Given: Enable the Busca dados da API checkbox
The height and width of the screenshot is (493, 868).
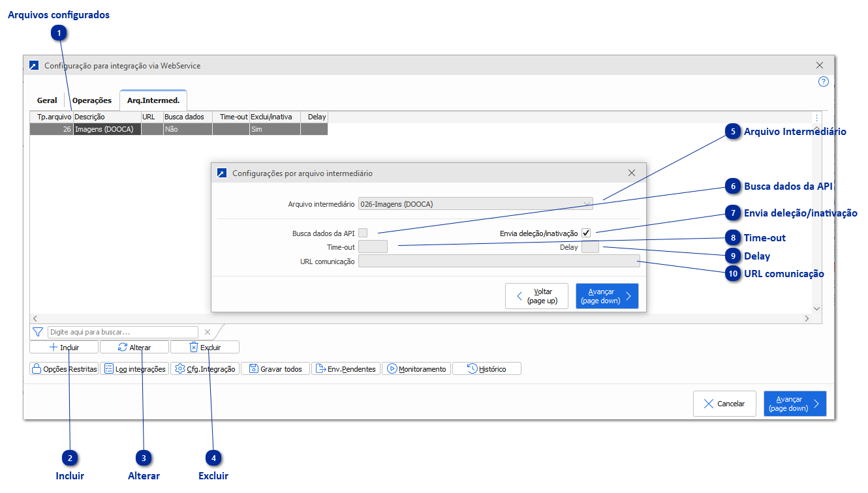Looking at the screenshot, I should pyautogui.click(x=364, y=232).
